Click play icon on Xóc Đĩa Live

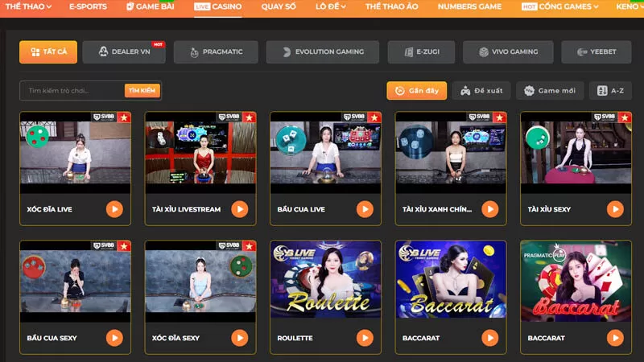click(x=114, y=209)
